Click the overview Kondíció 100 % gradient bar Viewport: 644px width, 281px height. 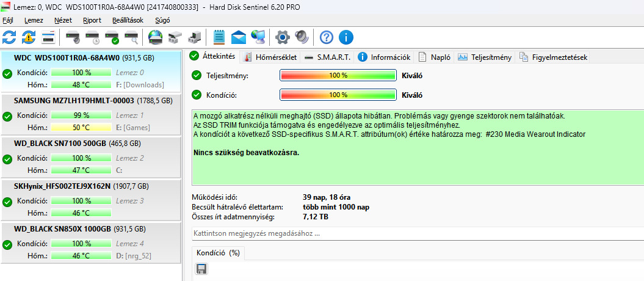click(x=338, y=95)
